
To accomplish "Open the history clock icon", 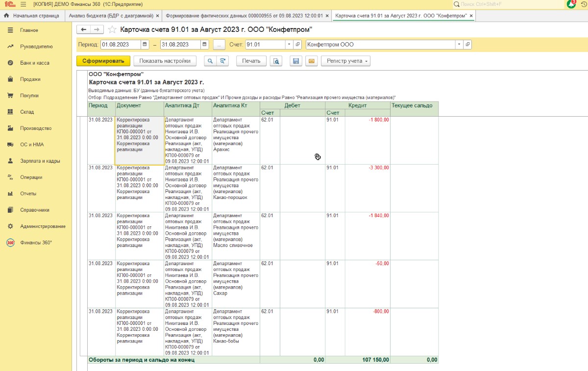I will 583,4.
